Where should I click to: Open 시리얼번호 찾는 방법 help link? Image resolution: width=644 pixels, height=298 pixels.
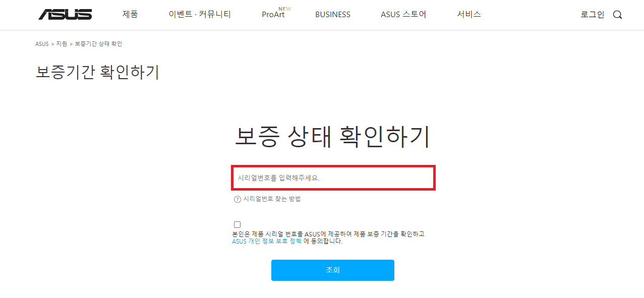(272, 199)
